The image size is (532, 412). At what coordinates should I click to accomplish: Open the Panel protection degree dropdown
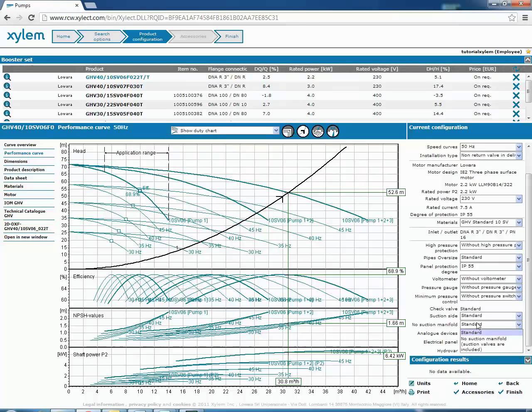(x=491, y=266)
